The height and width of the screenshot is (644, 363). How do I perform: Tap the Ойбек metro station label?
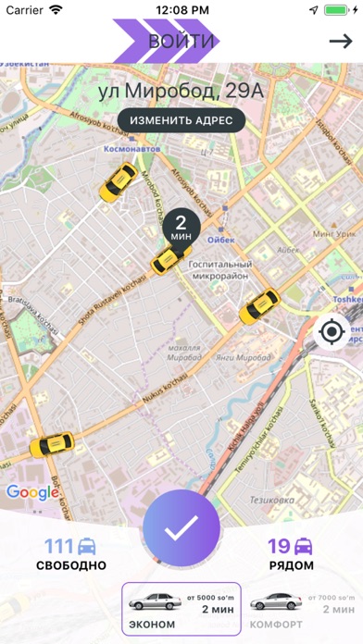click(220, 240)
